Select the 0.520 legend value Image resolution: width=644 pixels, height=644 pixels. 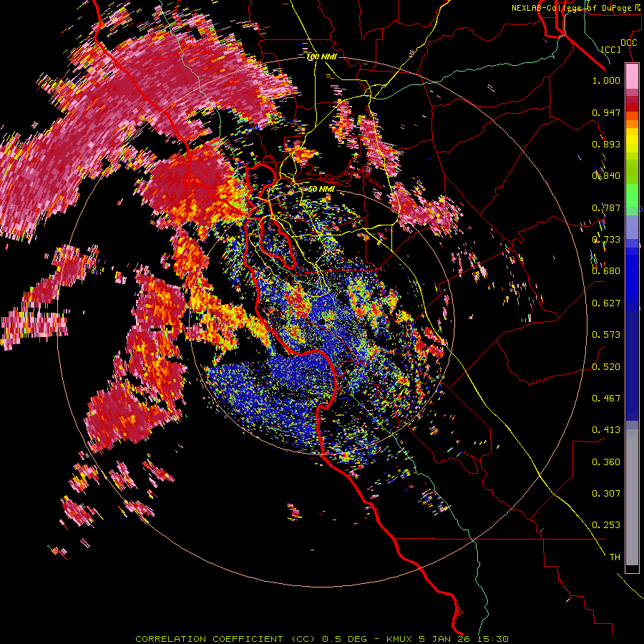coord(606,367)
